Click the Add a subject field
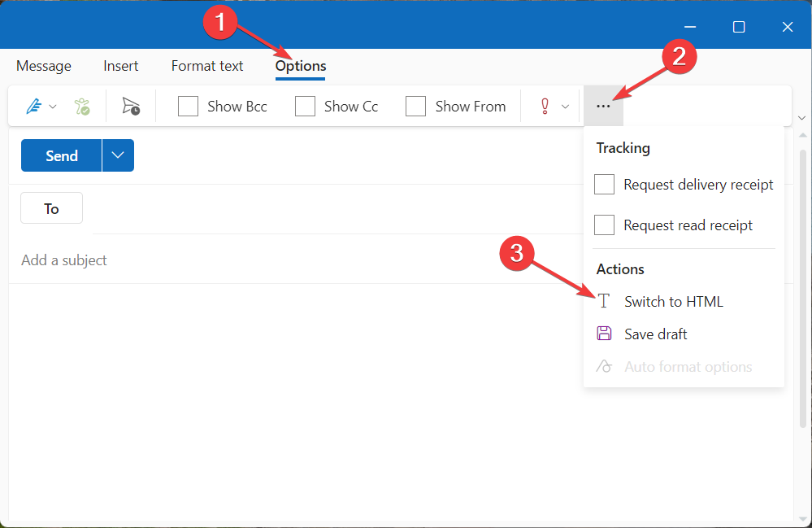This screenshot has height=528, width=812. [x=63, y=260]
